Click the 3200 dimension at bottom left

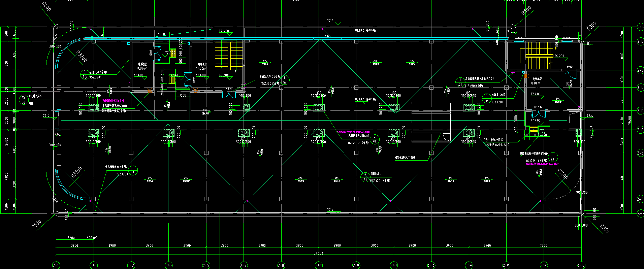coord(71,238)
